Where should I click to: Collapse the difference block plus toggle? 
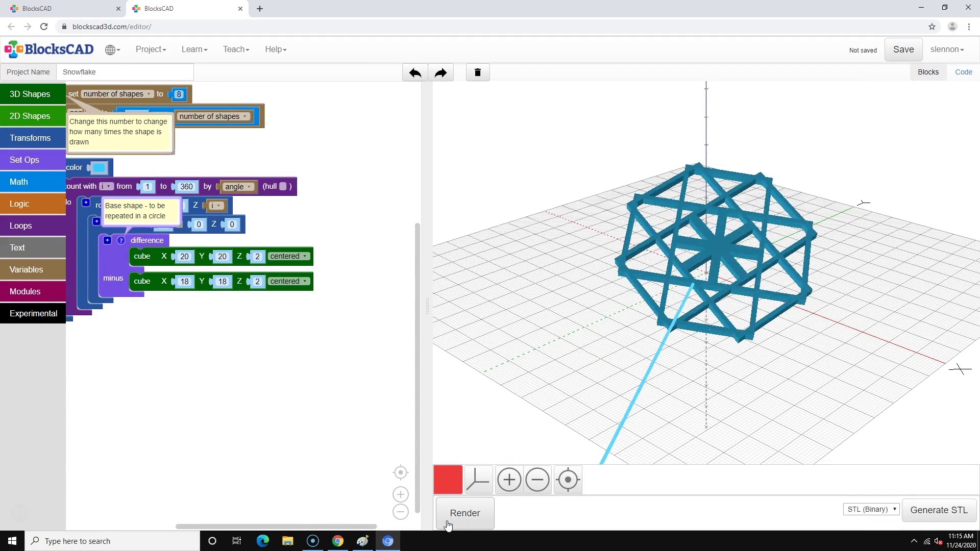(x=107, y=240)
